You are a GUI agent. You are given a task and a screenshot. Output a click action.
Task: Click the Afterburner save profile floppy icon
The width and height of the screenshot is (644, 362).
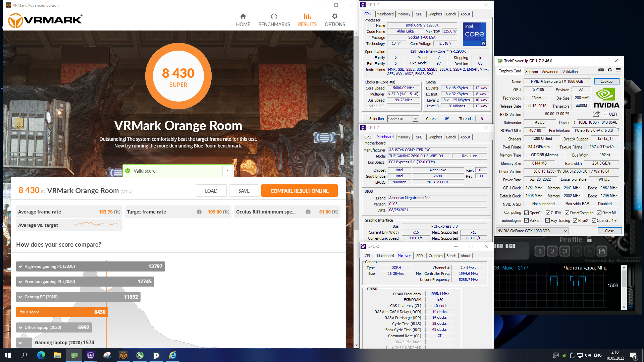(602, 251)
